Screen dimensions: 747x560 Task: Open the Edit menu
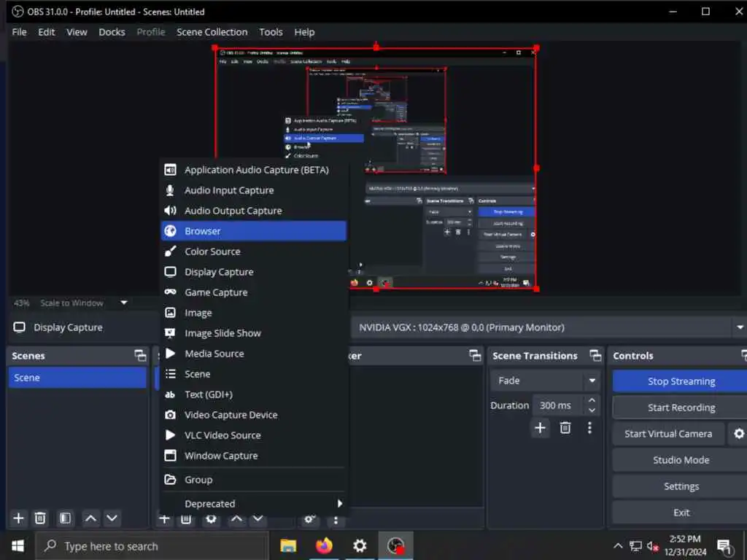pyautogui.click(x=46, y=32)
